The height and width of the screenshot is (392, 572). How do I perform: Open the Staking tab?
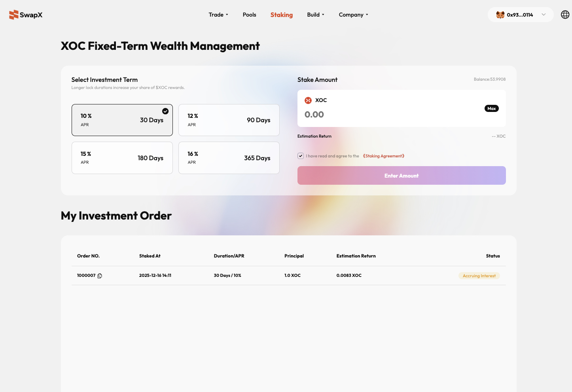point(281,15)
